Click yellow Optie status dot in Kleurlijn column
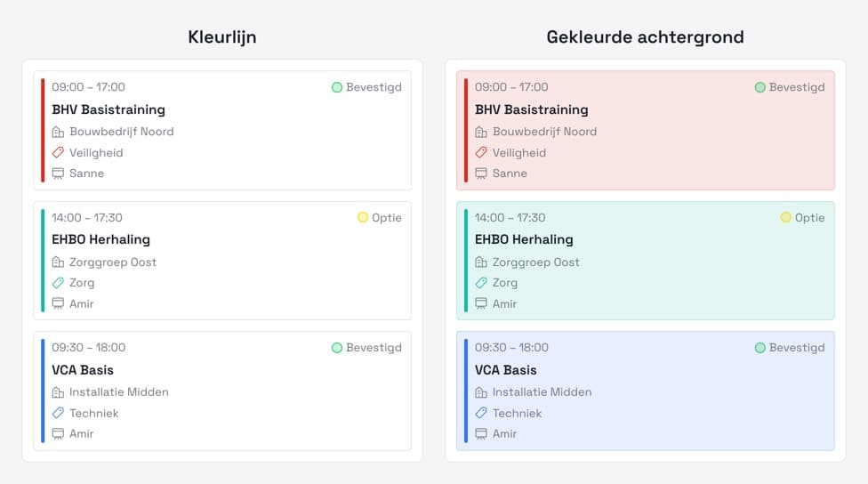868x484 pixels. click(x=363, y=217)
